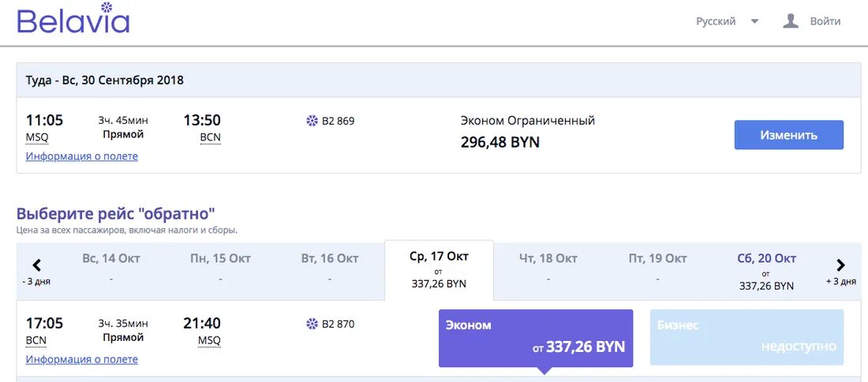Image resolution: width=868 pixels, height=382 pixels.
Task: Click the 3ч. 45мин duration text
Action: coord(123,121)
